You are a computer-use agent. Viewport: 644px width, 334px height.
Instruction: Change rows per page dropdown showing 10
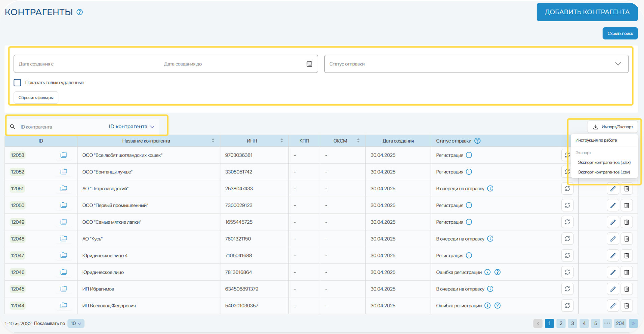pos(76,323)
